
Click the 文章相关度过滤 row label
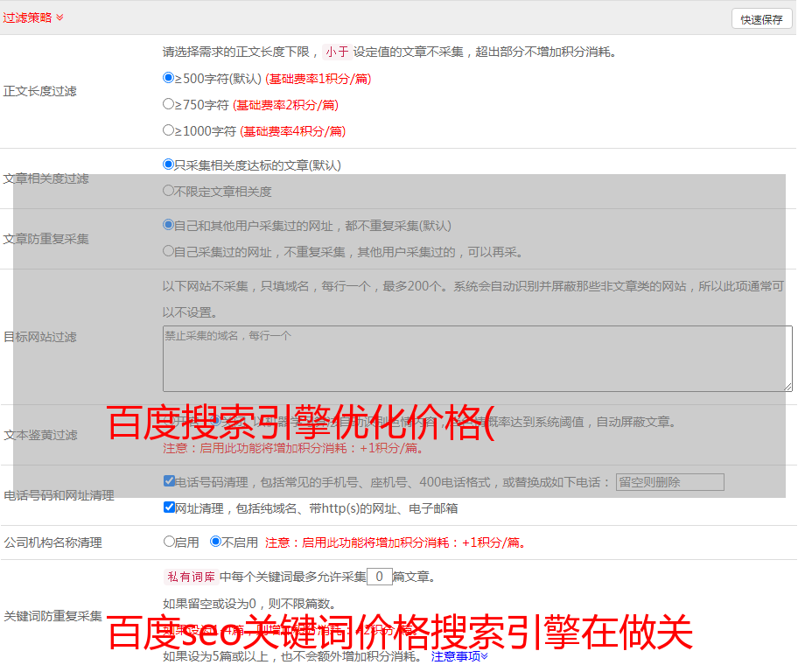pyautogui.click(x=45, y=179)
